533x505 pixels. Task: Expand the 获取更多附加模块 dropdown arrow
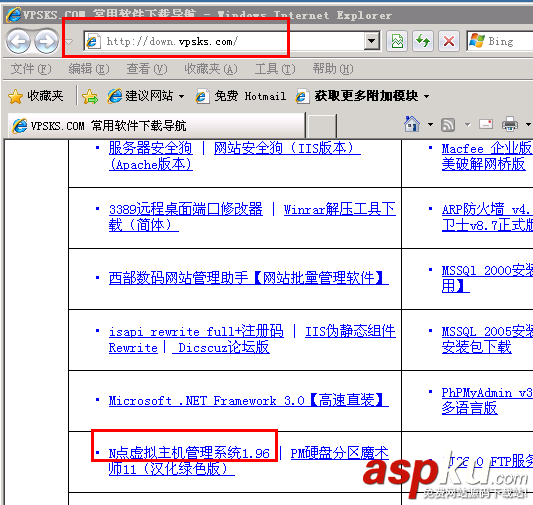(427, 97)
